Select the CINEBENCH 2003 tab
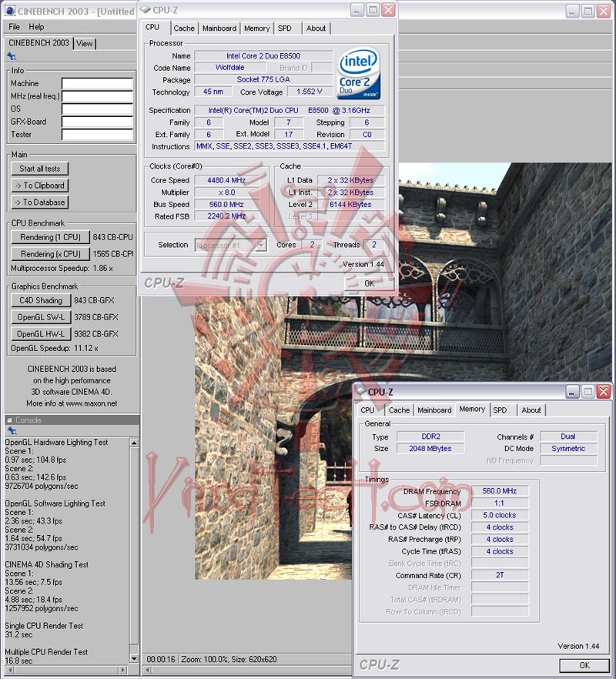 click(x=38, y=43)
